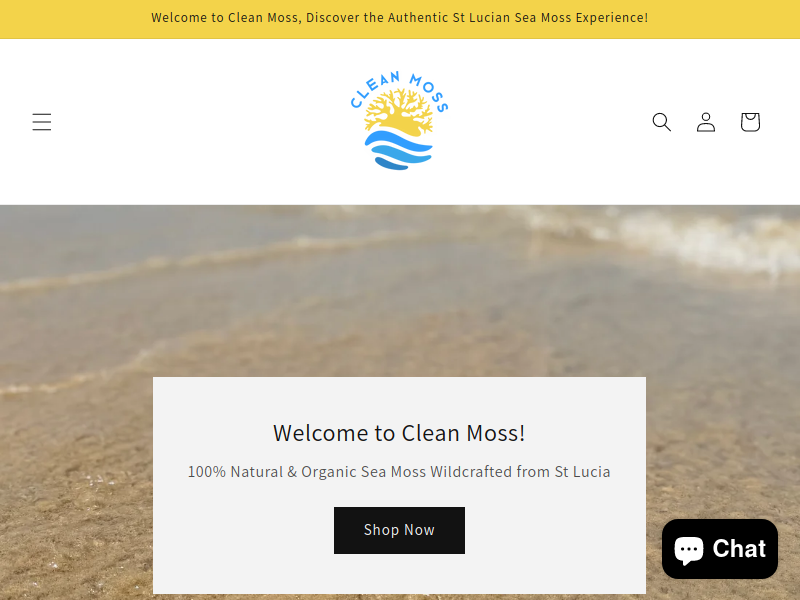
Task: Click the Shop Now button
Action: [x=399, y=530]
